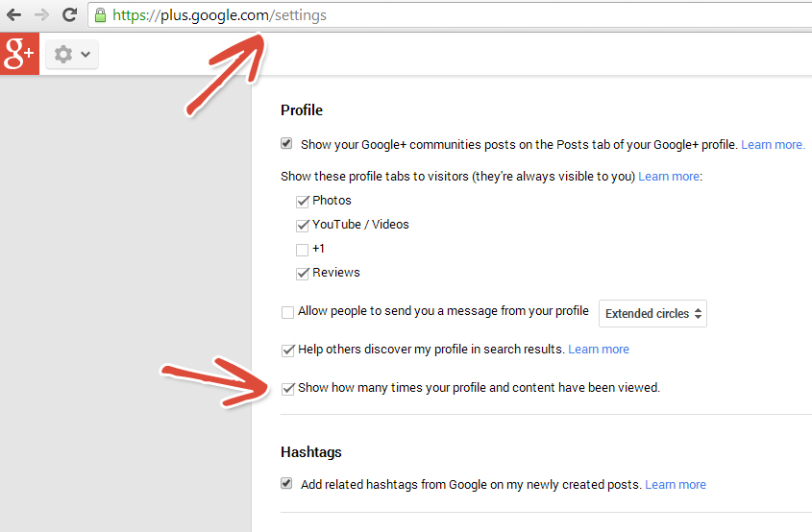Toggle Show how many times profile viewed checkbox
This screenshot has width=812, height=532.
[288, 389]
